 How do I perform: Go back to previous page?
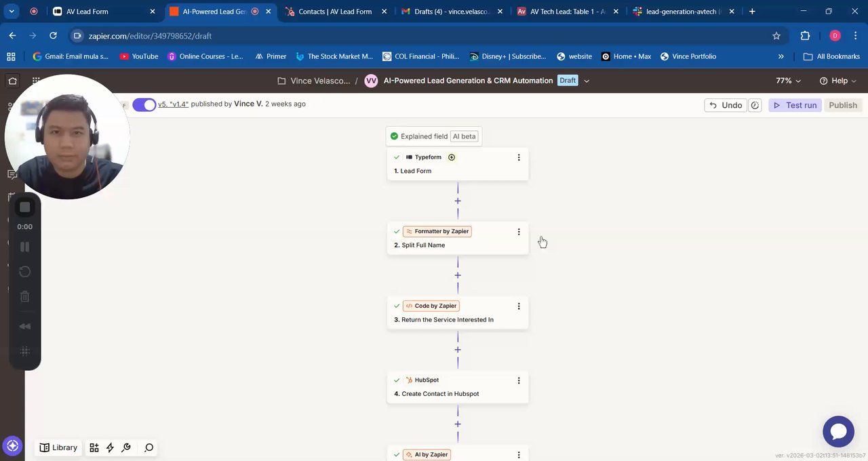point(12,35)
